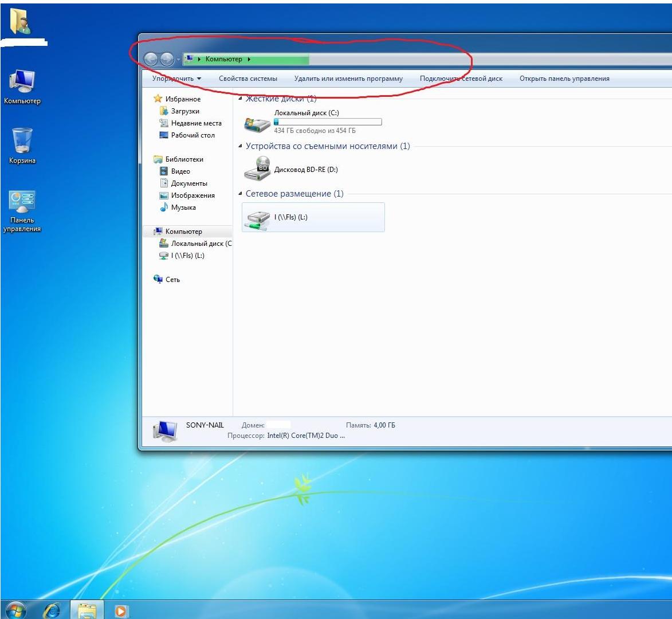Open the recent pages dropdown next to forward arrow
This screenshot has width=672, height=619.
(x=178, y=60)
